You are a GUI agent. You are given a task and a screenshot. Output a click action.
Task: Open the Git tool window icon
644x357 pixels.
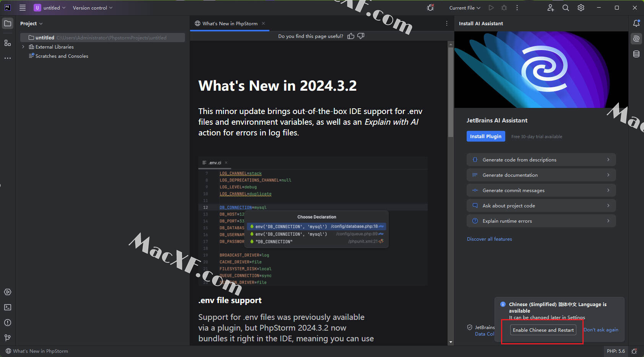[x=8, y=338]
